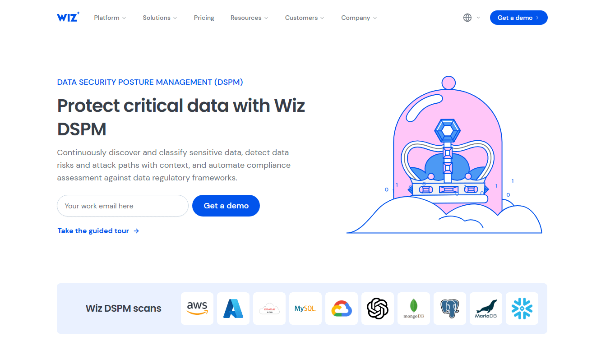The image size is (601, 364).
Task: Select the OpenAI logo tile
Action: (378, 309)
